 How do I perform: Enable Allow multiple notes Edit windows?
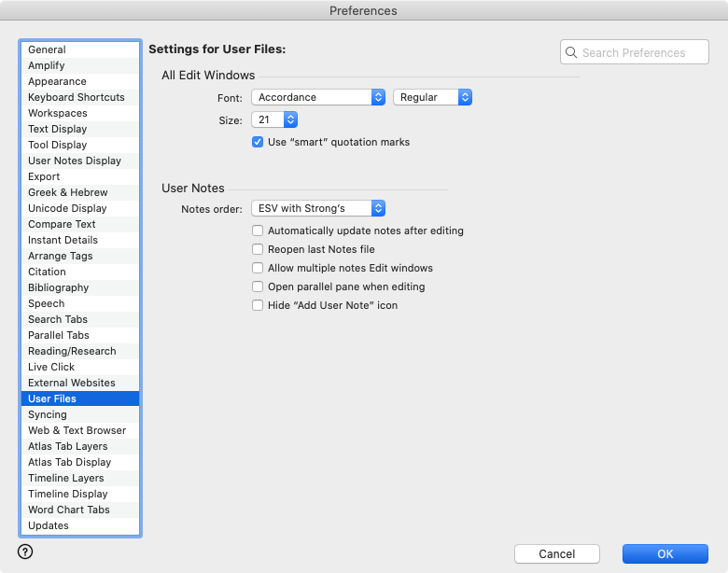click(258, 268)
